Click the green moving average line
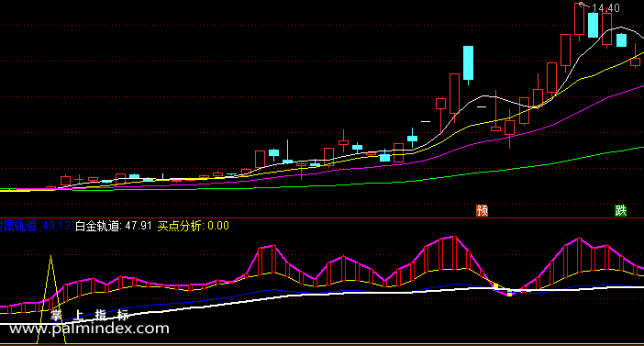This screenshot has height=346, width=644. pyautogui.click(x=493, y=171)
